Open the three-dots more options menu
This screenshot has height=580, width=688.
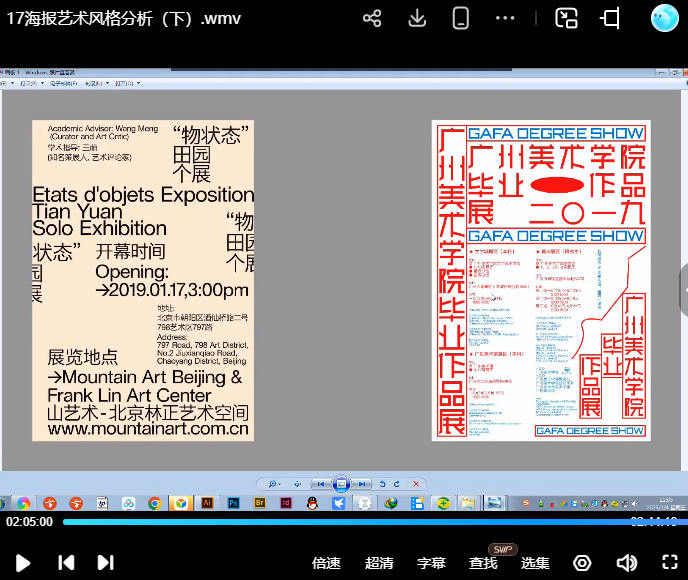click(506, 18)
